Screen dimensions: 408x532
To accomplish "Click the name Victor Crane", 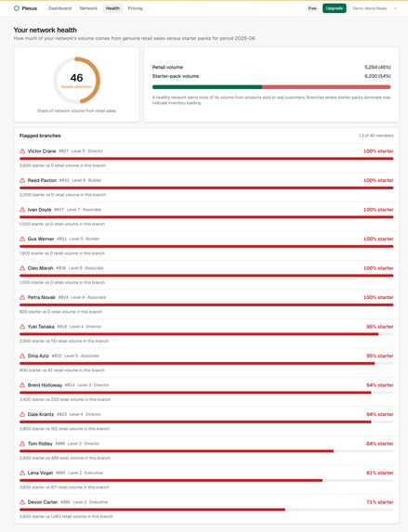I will 42,151.
